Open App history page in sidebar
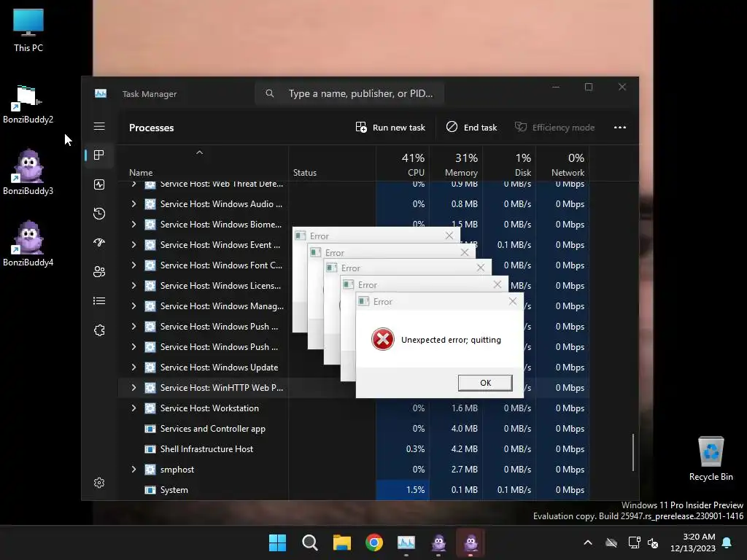This screenshot has width=747, height=560. click(99, 214)
